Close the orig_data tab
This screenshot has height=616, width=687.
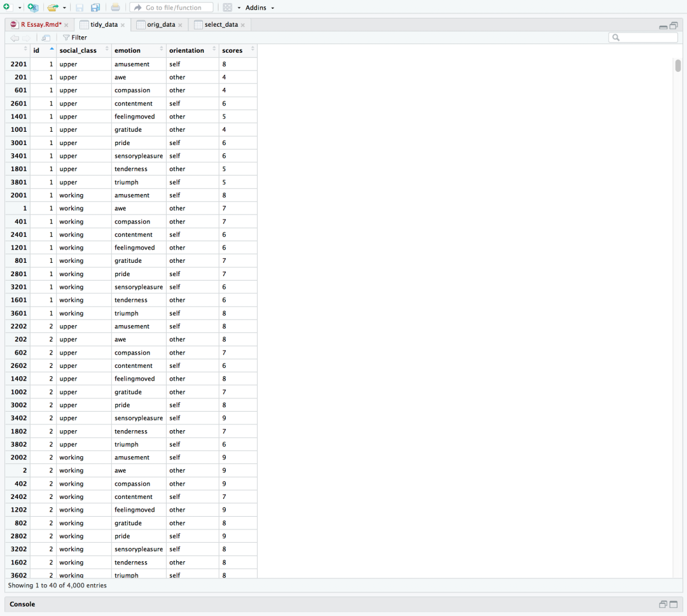point(180,25)
